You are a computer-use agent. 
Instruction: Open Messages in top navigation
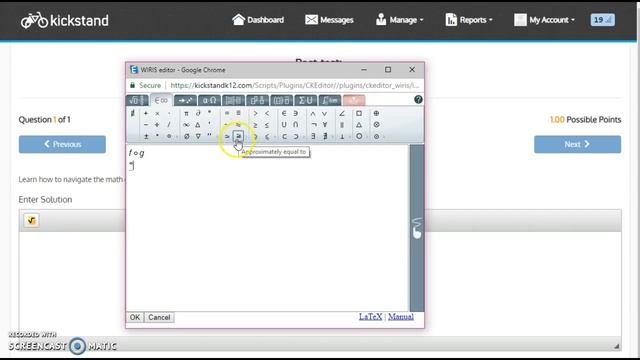[x=329, y=20]
